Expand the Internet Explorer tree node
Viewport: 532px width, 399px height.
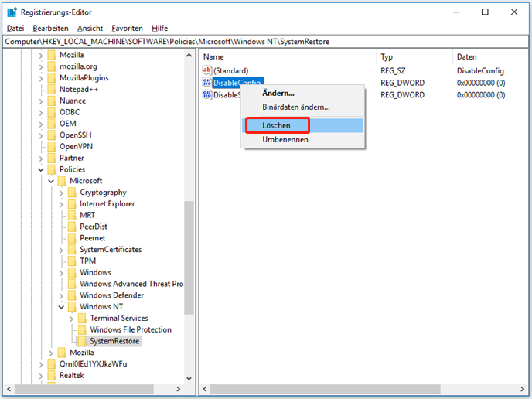click(62, 204)
